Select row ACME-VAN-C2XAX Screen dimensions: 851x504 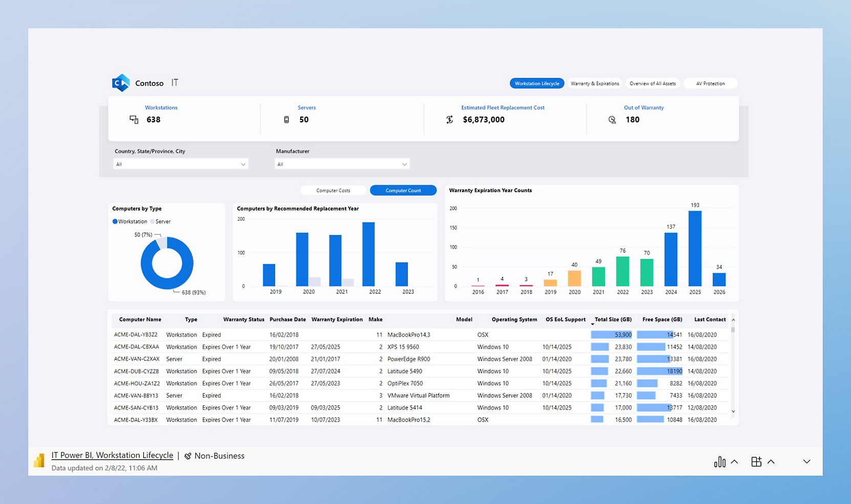tap(419, 359)
